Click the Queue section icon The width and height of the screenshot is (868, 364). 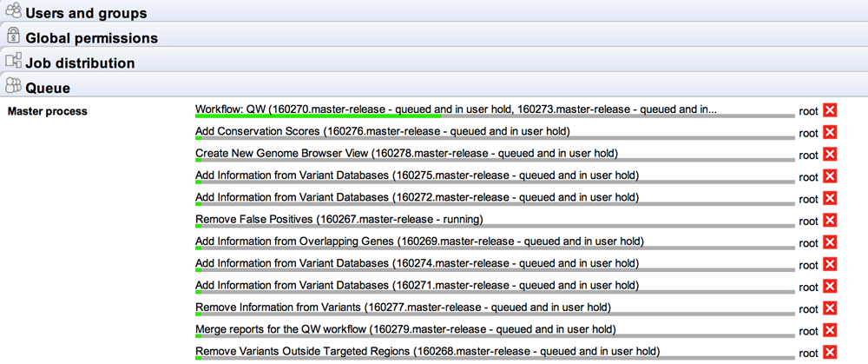(13, 86)
